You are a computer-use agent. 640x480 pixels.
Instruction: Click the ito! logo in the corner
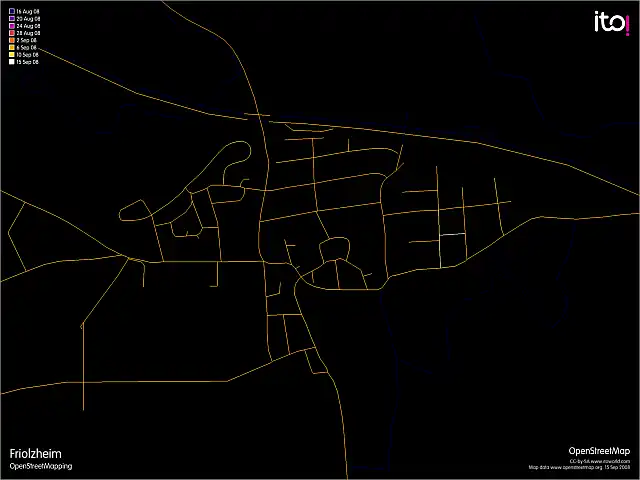[x=611, y=22]
